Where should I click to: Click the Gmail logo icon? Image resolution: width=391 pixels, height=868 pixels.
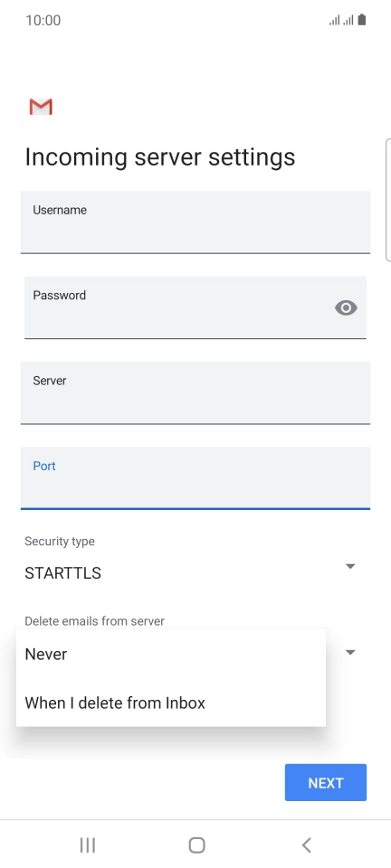(x=41, y=107)
